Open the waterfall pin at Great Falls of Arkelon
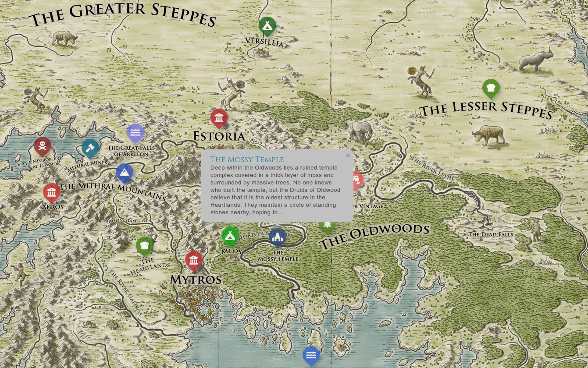 click(135, 134)
